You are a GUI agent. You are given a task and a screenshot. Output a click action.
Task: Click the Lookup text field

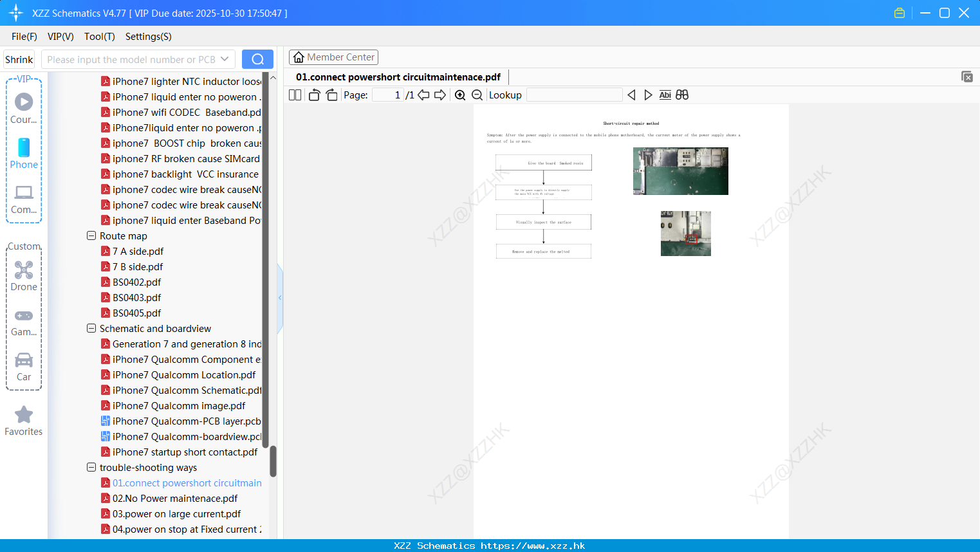[574, 95]
